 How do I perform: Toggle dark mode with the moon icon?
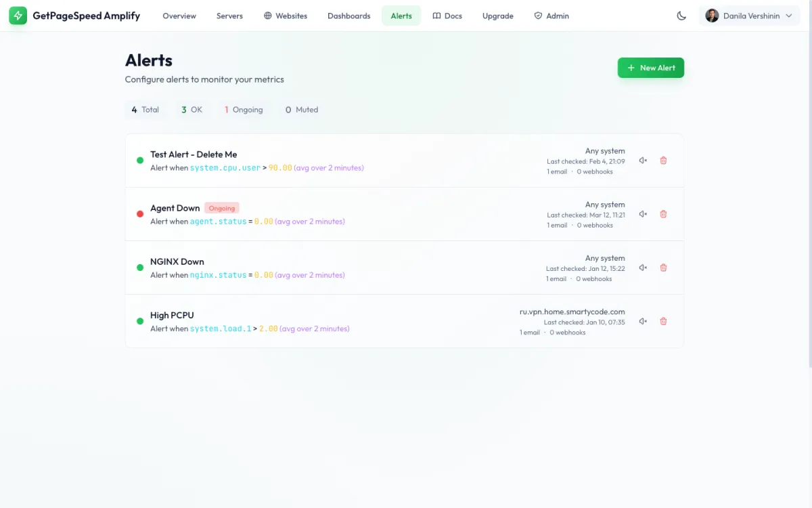pyautogui.click(x=681, y=15)
